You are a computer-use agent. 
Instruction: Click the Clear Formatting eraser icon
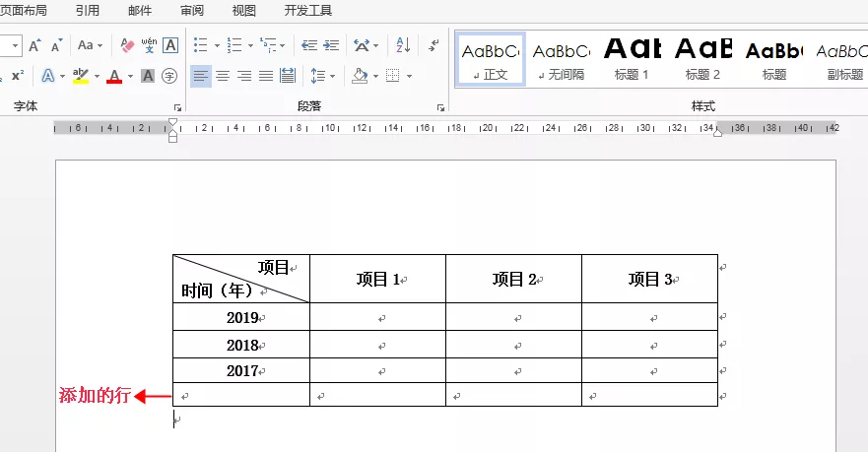[127, 45]
